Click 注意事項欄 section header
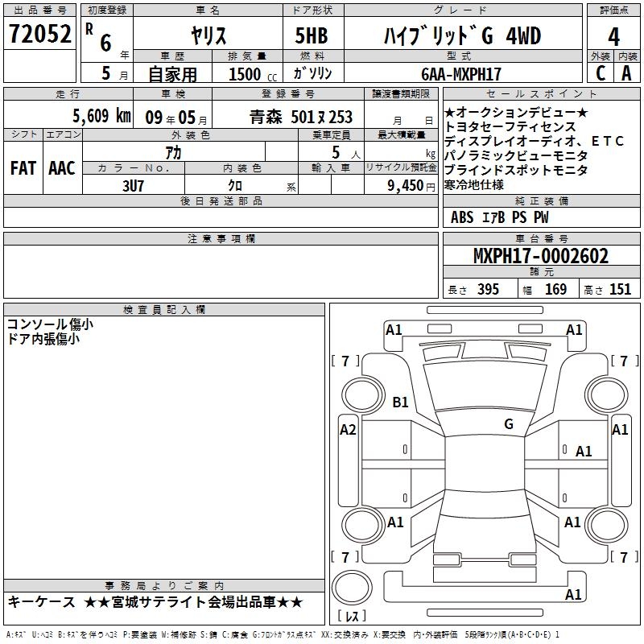This screenshot has width=644, height=644. tap(221, 238)
